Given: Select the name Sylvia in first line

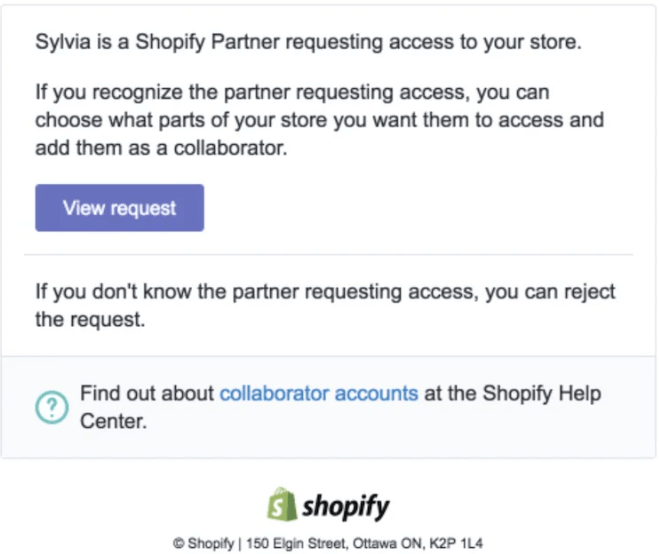Looking at the screenshot, I should click(63, 42).
